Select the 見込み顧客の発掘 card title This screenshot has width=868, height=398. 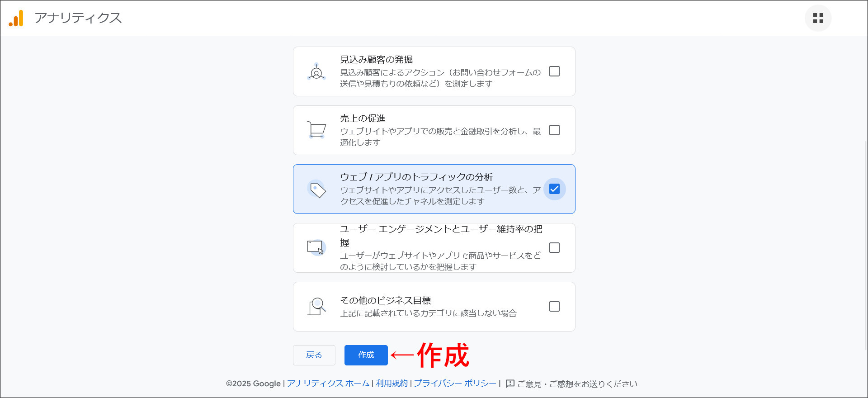click(377, 60)
